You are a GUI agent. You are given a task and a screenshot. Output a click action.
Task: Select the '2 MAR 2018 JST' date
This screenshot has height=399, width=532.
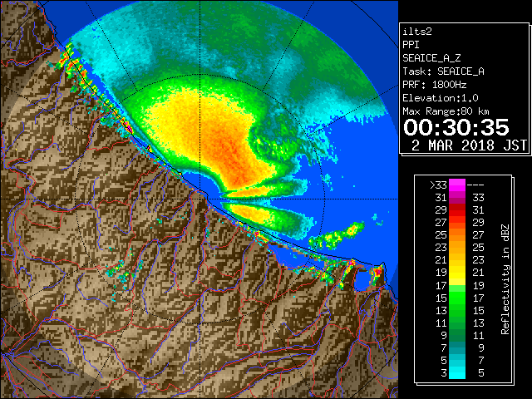click(469, 145)
